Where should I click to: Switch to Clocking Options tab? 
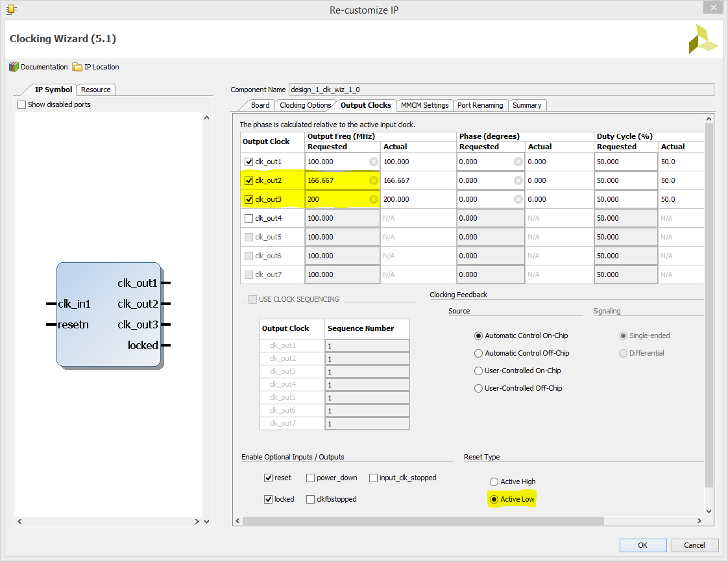(305, 105)
